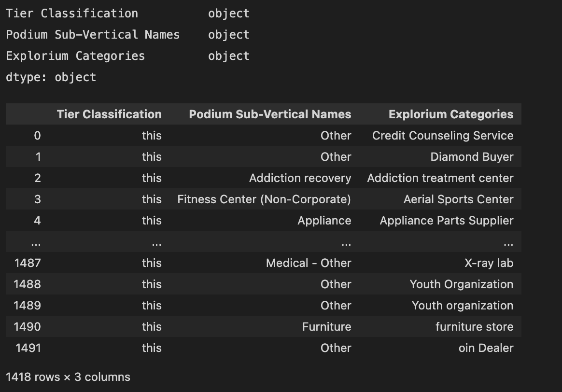Select the X-ray lab cell
Screen dimensions: 562x392
tap(489, 263)
